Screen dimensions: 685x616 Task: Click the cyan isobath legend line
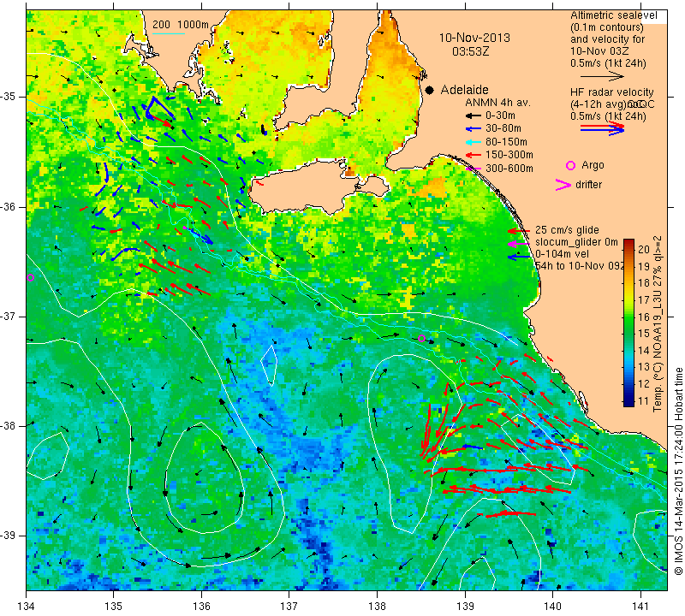point(168,33)
